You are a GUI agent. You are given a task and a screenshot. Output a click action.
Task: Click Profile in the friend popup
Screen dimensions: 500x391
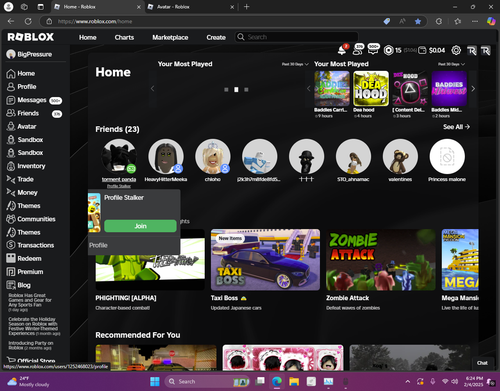pos(98,245)
